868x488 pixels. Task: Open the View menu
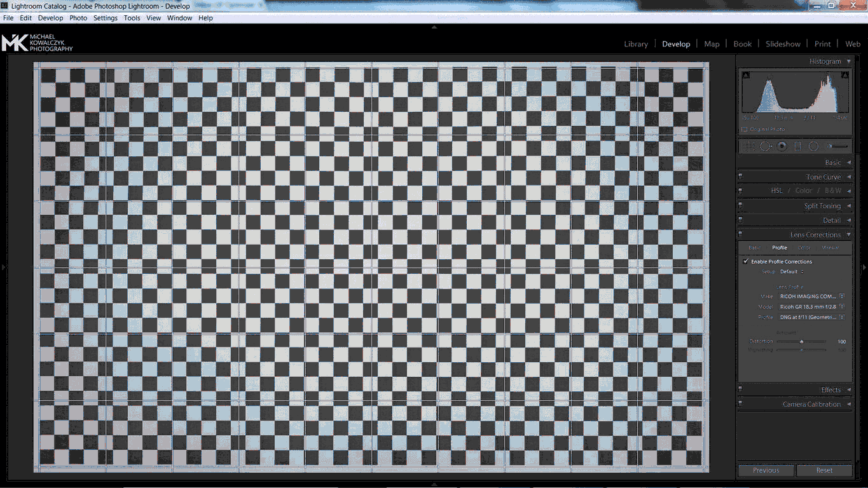coord(154,18)
